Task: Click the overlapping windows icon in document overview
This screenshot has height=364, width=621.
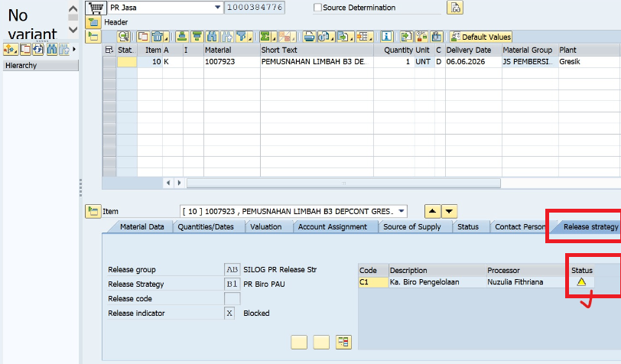Action: coord(25,50)
